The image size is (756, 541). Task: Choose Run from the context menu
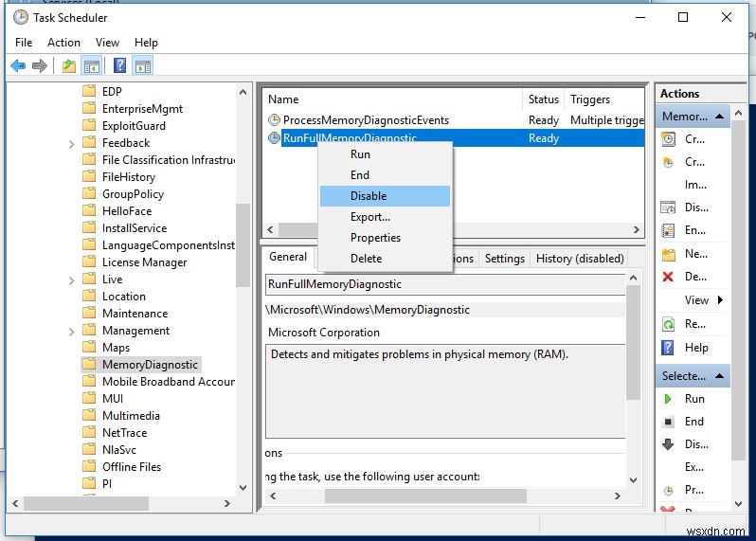[386, 154]
